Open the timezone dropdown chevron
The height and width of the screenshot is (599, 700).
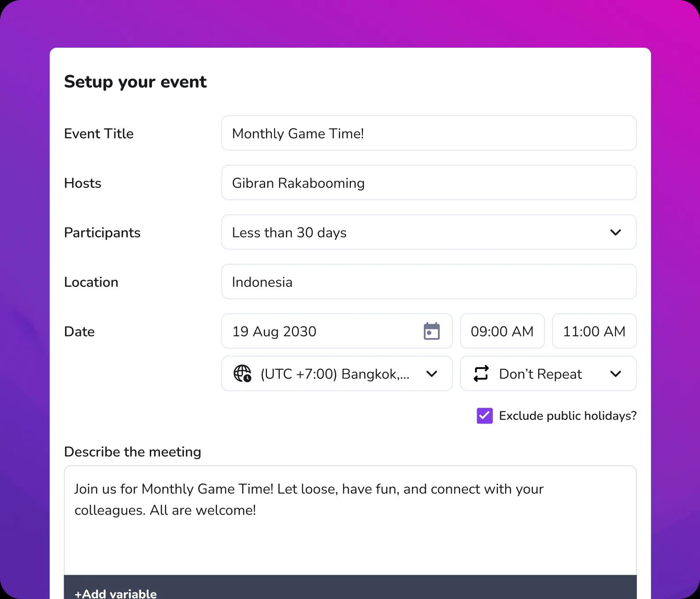tap(431, 374)
